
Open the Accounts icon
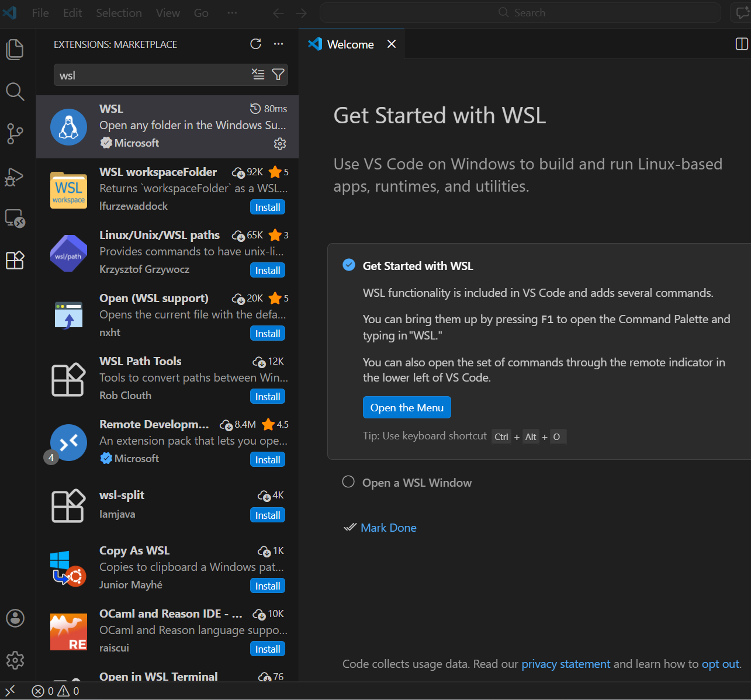(15, 618)
